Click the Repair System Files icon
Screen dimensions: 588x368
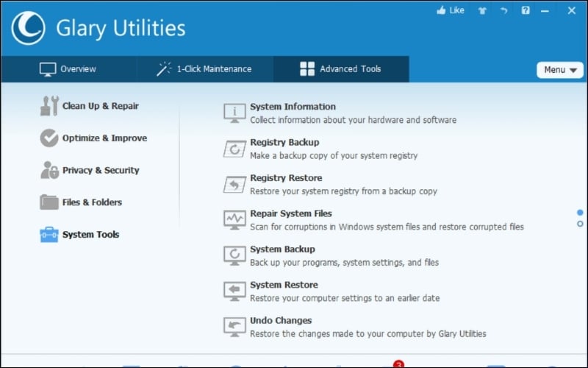click(x=234, y=220)
